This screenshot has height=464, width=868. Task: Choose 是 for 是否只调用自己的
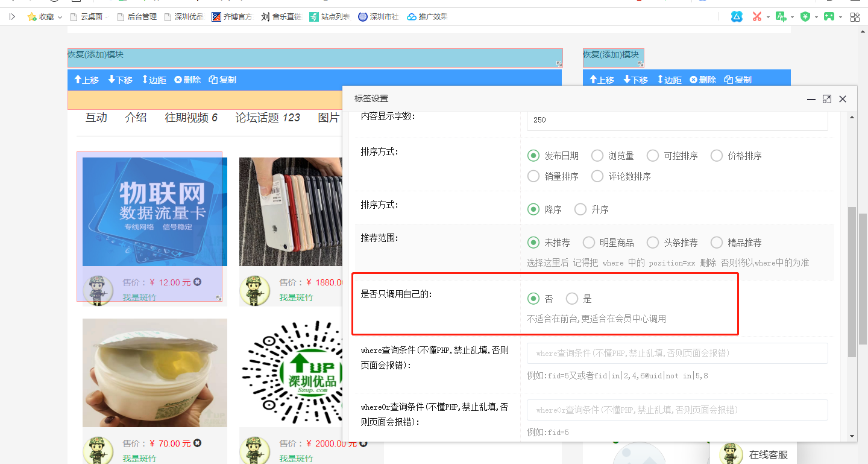pyautogui.click(x=572, y=299)
